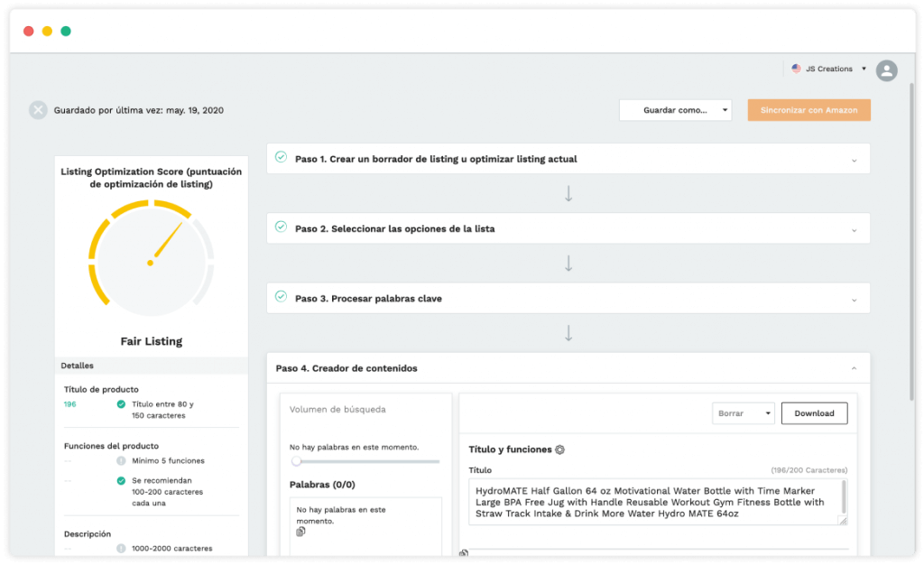Click the Volumen de búsqueda slider handle
The width and height of the screenshot is (924, 565).
(296, 461)
